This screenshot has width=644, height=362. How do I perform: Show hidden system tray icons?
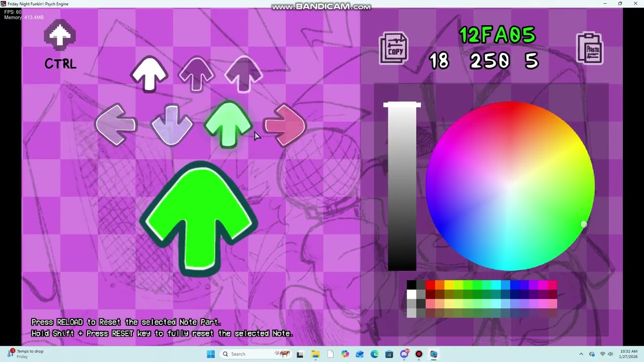(x=581, y=354)
